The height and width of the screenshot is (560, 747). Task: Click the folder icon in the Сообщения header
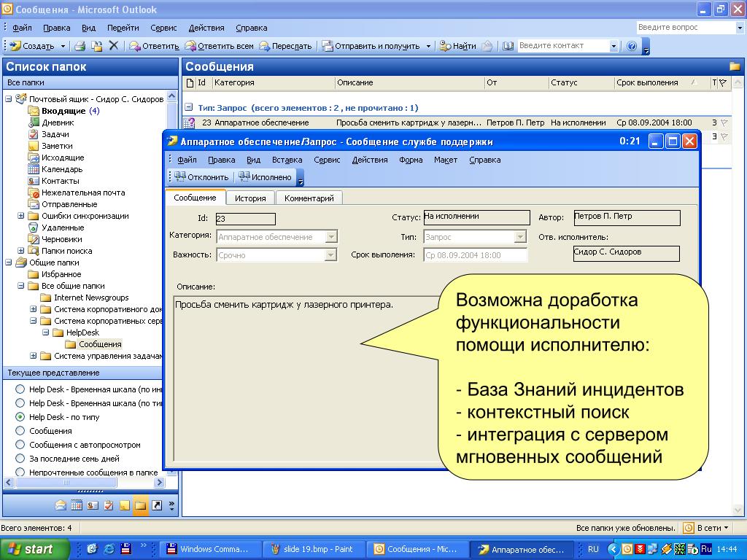pos(735,66)
